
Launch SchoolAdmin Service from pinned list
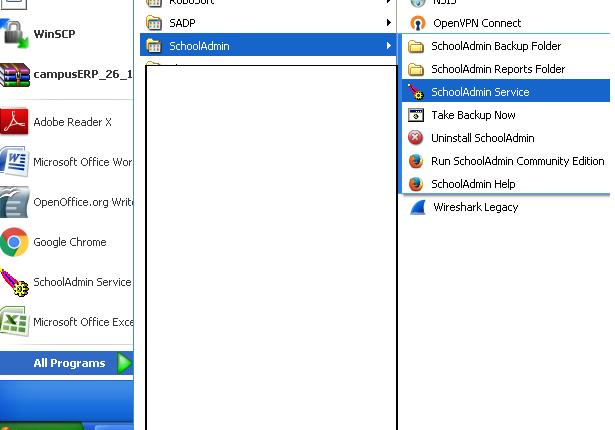(82, 282)
